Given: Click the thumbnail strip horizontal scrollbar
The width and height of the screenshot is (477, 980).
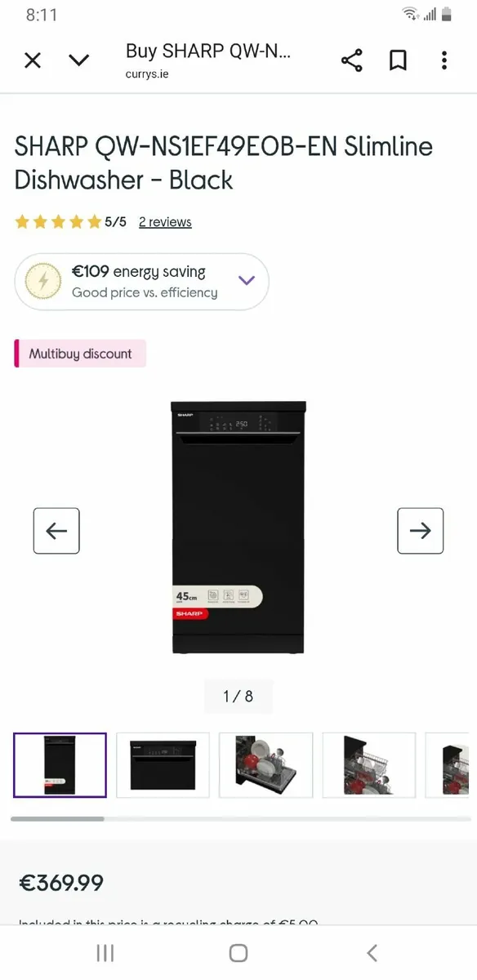Looking at the screenshot, I should (x=241, y=818).
